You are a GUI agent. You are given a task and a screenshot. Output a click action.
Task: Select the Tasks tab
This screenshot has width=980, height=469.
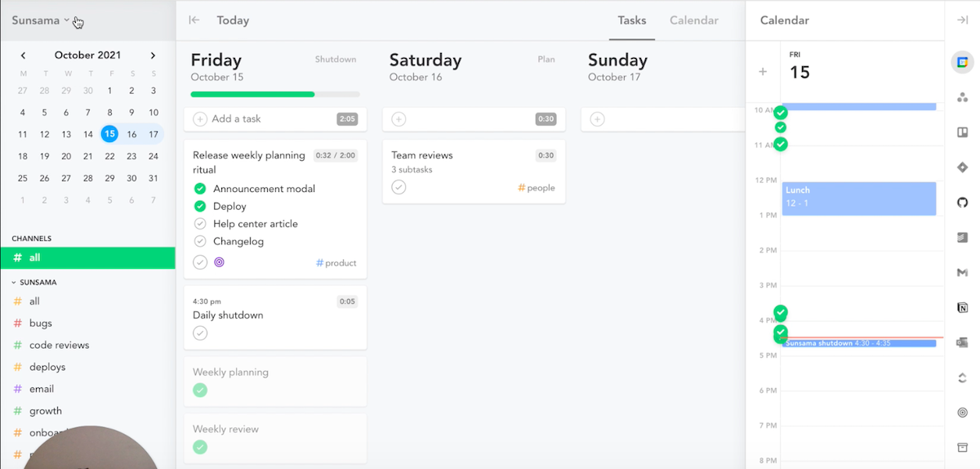(632, 20)
